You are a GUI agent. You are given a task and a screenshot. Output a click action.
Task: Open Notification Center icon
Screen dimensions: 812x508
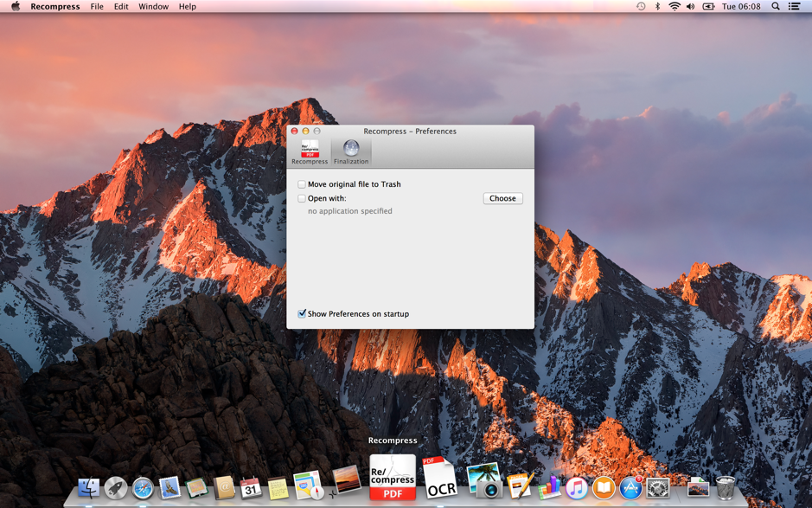coord(794,6)
